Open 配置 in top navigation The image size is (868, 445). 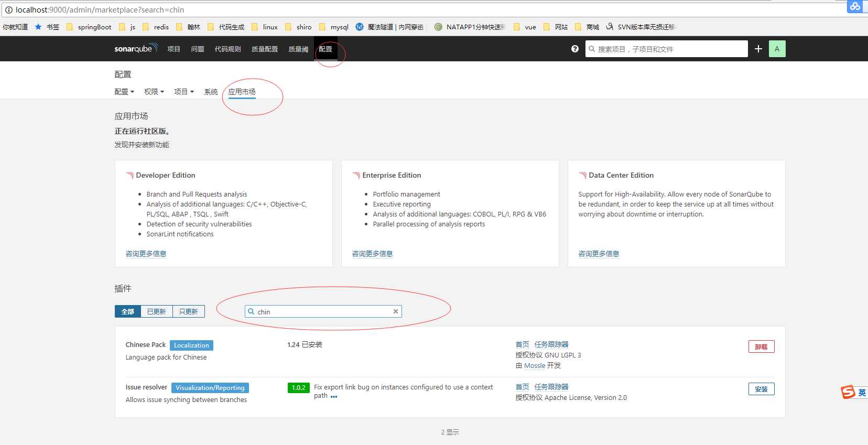click(x=325, y=49)
